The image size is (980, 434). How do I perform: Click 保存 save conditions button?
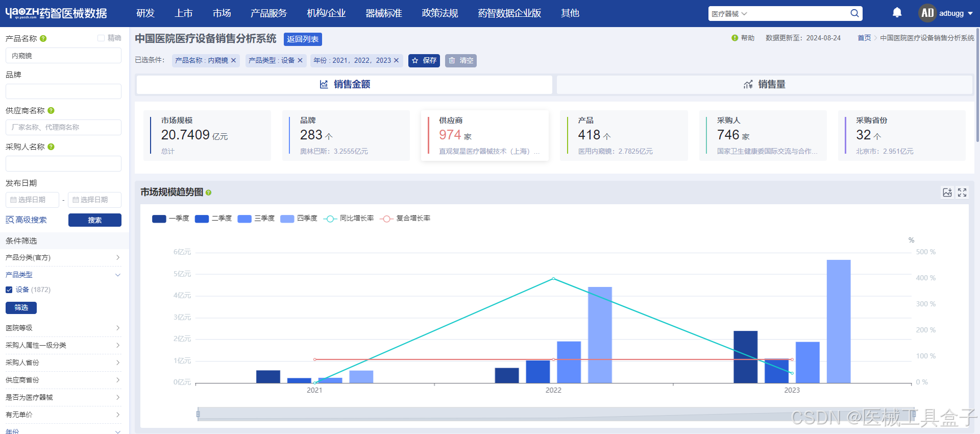(x=424, y=60)
